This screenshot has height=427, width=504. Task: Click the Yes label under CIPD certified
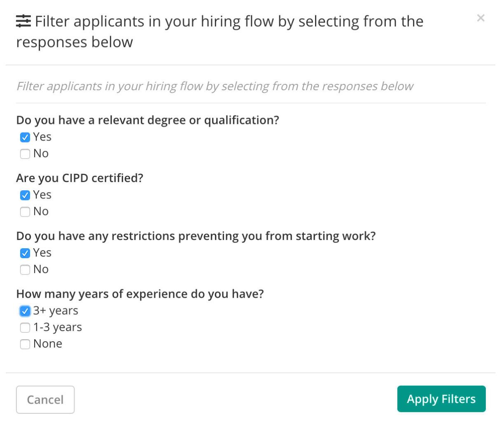[42, 195]
